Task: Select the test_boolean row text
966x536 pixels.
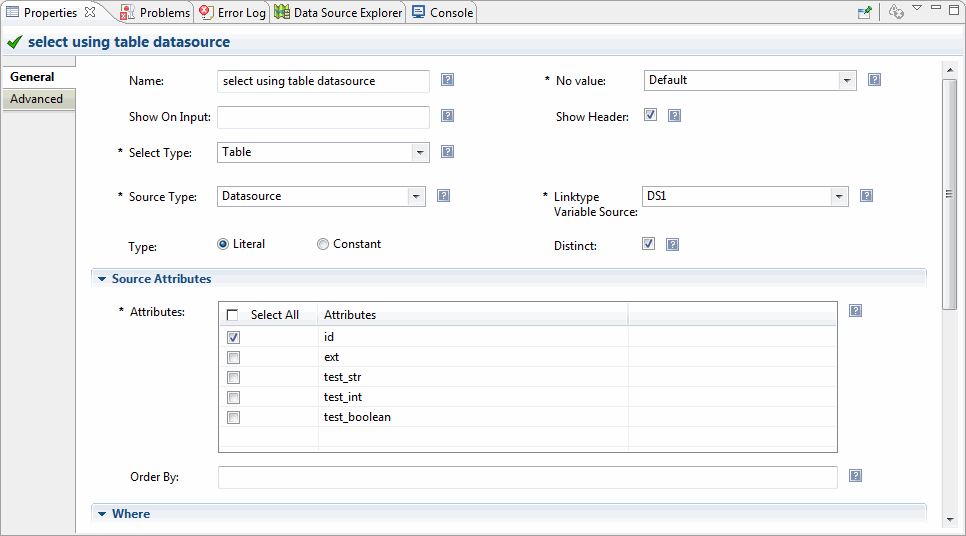Action: tap(357, 417)
